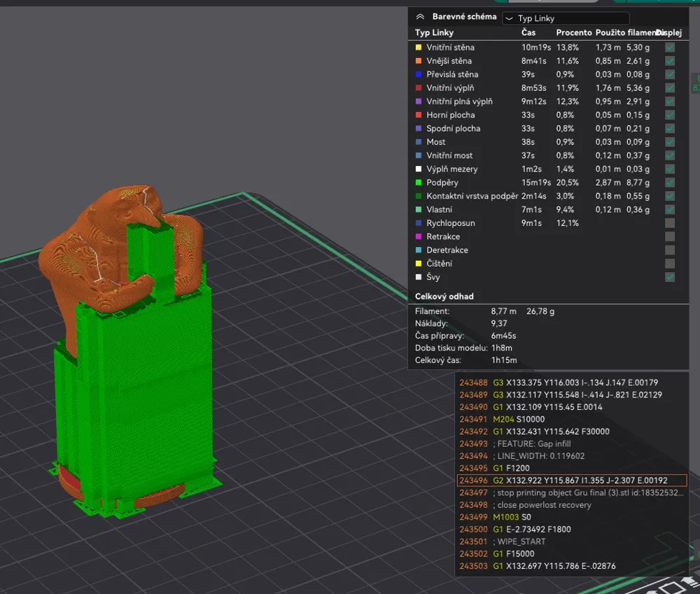Click the Podpěry time value 15m19s
Screen dimensions: 700x594
[x=535, y=183]
